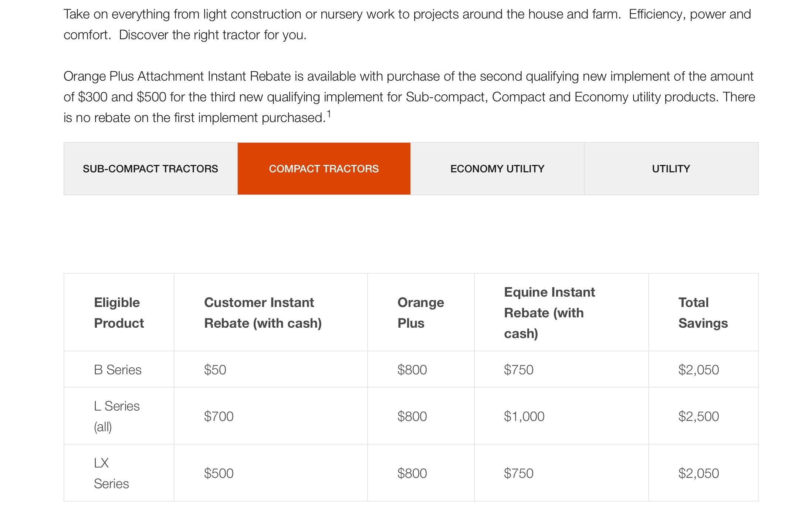The image size is (812, 520).
Task: Select the LX Series row label
Action: click(111, 473)
